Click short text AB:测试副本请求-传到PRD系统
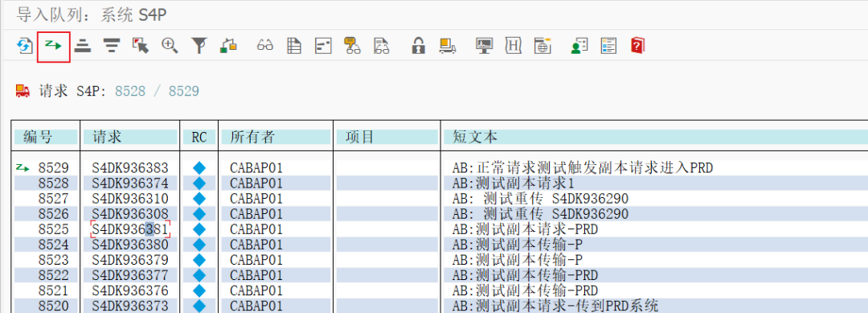Viewport: 868px width, 313px height. (x=555, y=306)
